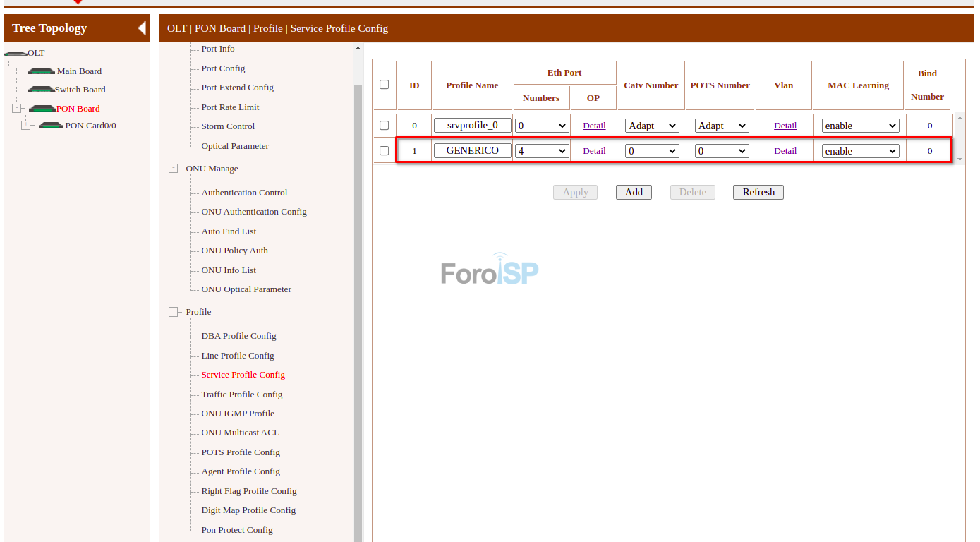Check the select-all checkbox in table header
Viewport: 980px width, 542px height.
[x=384, y=83]
